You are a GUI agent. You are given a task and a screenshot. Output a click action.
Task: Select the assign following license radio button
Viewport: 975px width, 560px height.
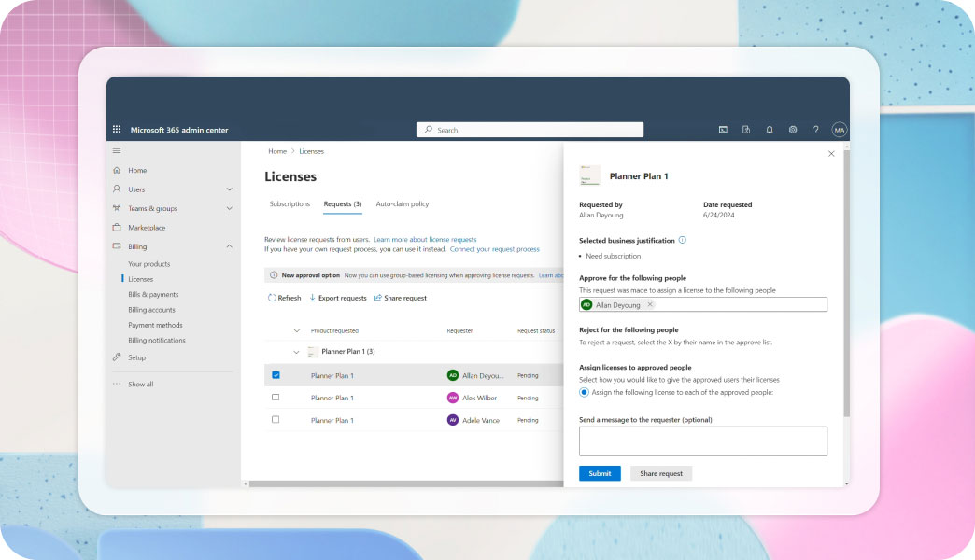(585, 392)
